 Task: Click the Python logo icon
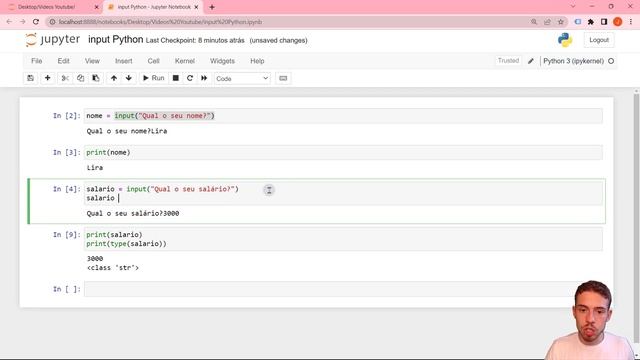coord(565,40)
